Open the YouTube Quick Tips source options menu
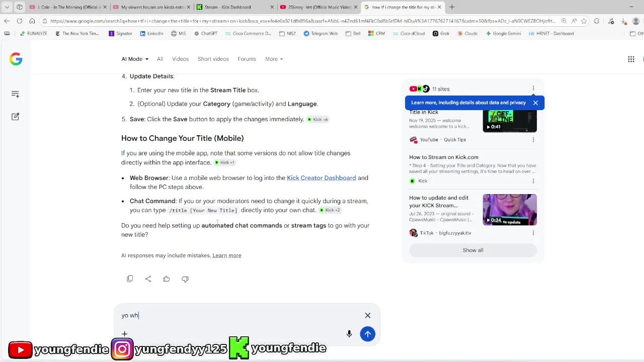The image size is (644, 362). tap(533, 140)
